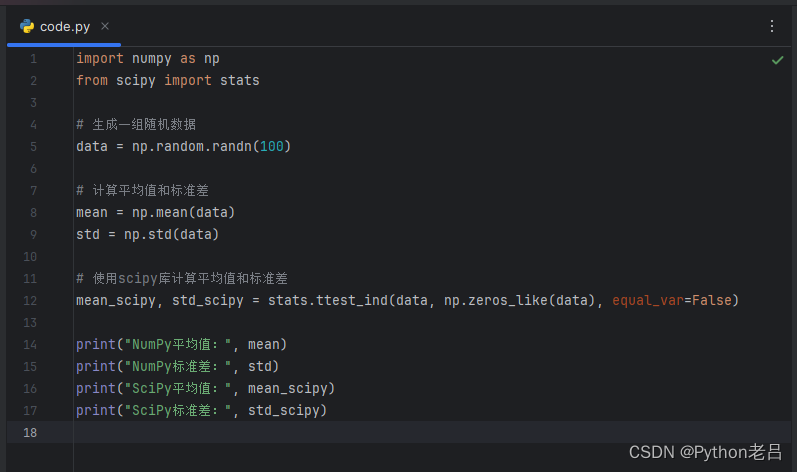Click 'data = np.random.randn' on line 5
Viewport: 797px width, 472px height.
(164, 147)
